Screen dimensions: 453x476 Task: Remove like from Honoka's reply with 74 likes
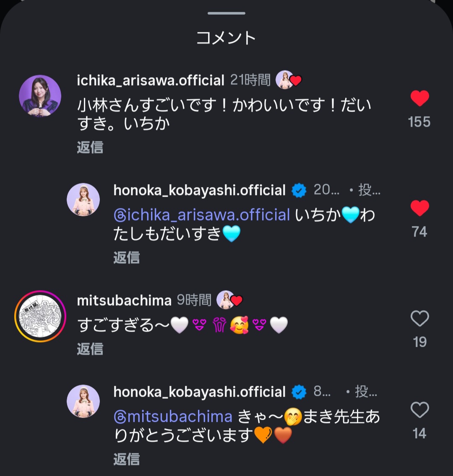(x=419, y=209)
